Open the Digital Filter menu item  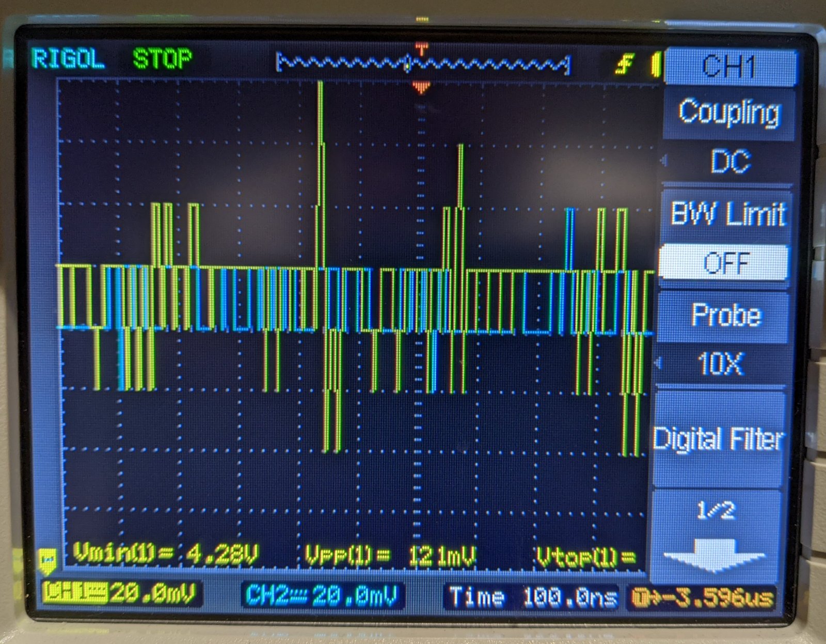[719, 439]
